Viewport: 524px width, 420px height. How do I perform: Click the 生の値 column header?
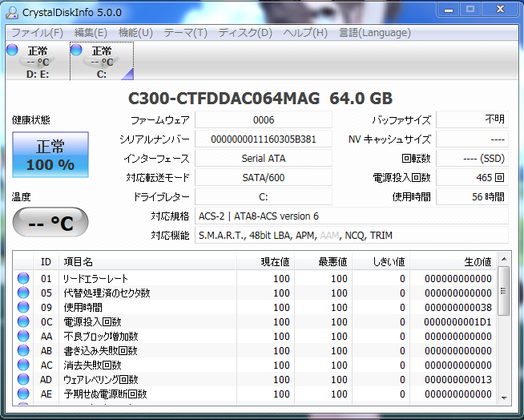click(x=453, y=261)
